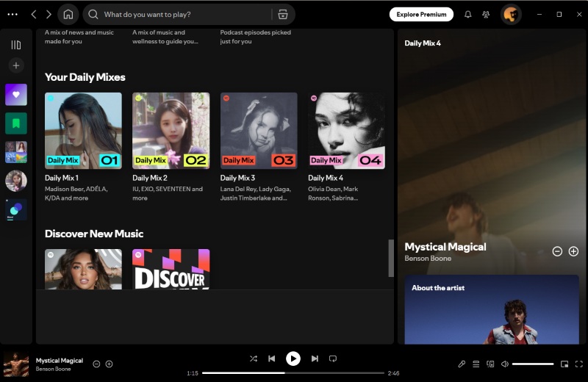Mute with the volume speaker icon
Image resolution: width=588 pixels, height=382 pixels.
pyautogui.click(x=505, y=364)
